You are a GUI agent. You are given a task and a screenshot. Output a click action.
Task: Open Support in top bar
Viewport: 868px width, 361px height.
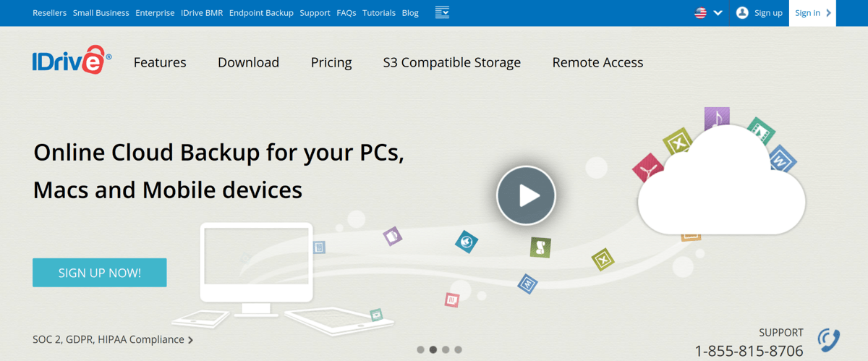click(315, 13)
